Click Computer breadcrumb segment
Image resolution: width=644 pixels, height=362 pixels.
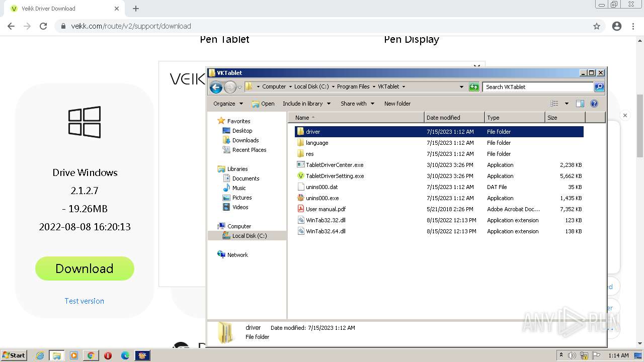tap(274, 86)
